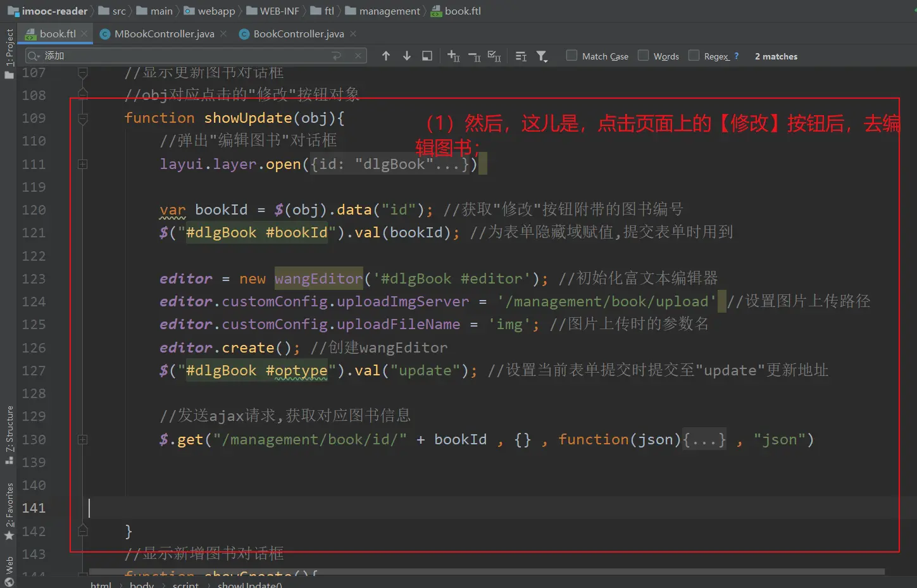Enable the Match Case checkbox
The height and width of the screenshot is (588, 917).
(571, 56)
